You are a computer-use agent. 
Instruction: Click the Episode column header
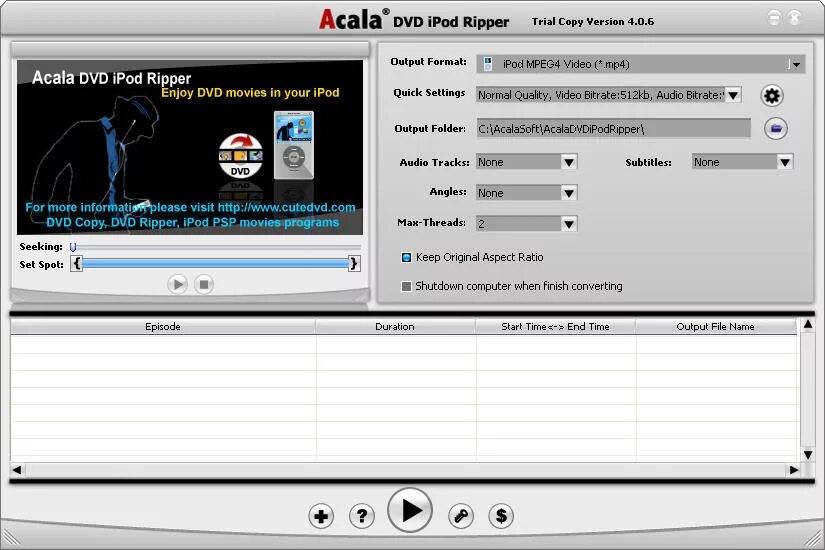coord(163,327)
